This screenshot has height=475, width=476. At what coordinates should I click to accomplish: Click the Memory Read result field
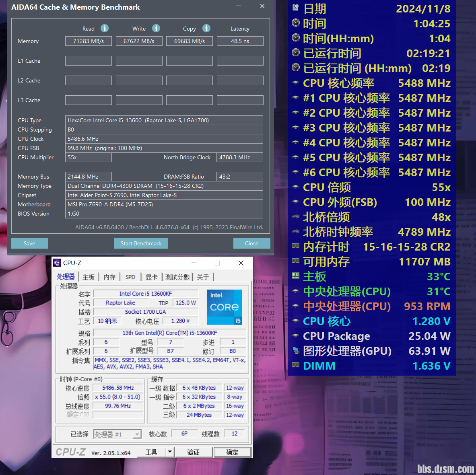pos(89,41)
